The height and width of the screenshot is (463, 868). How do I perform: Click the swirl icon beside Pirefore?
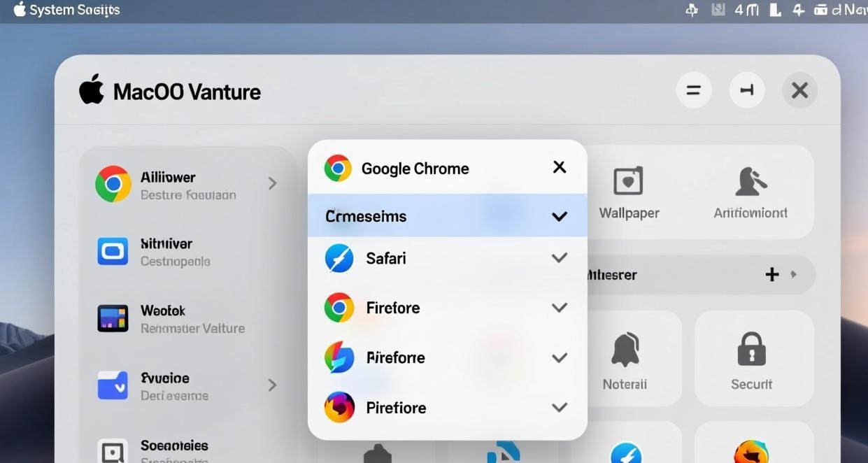pyautogui.click(x=339, y=357)
